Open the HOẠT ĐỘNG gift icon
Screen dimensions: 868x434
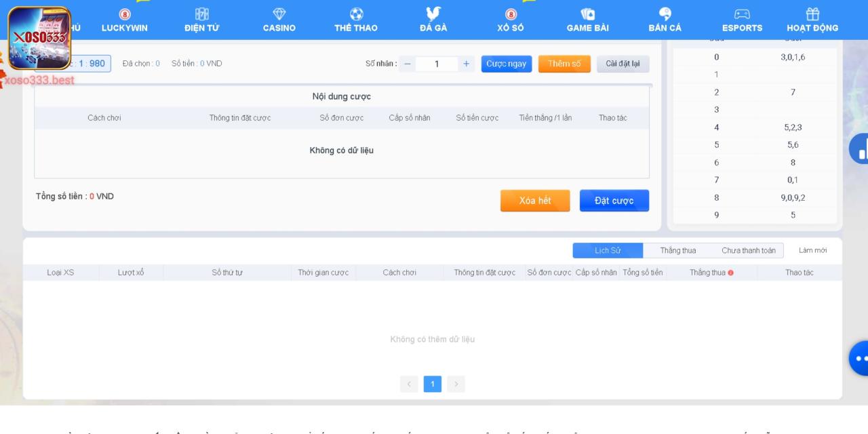pos(812,14)
